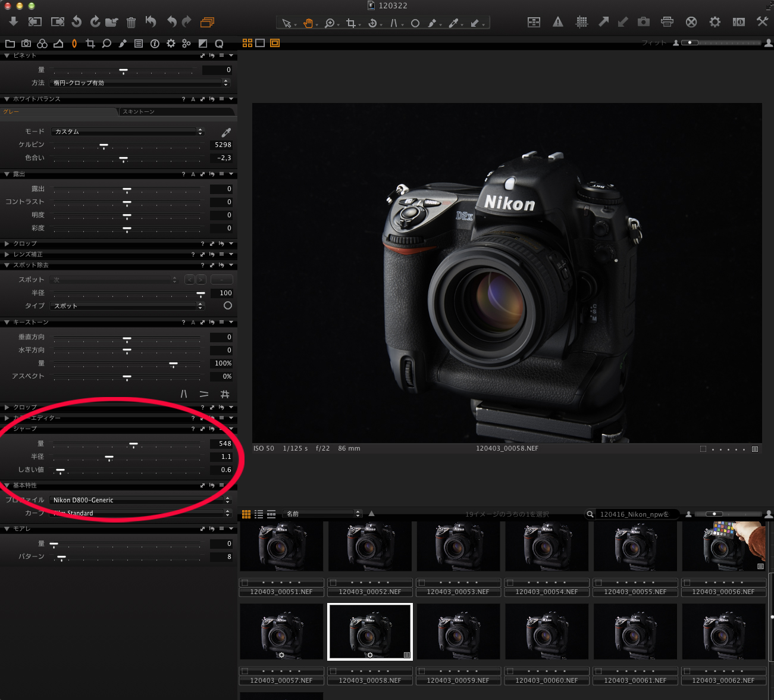774x700 pixels.
Task: Collapse the ホワイトバランス panel
Action: (7, 99)
